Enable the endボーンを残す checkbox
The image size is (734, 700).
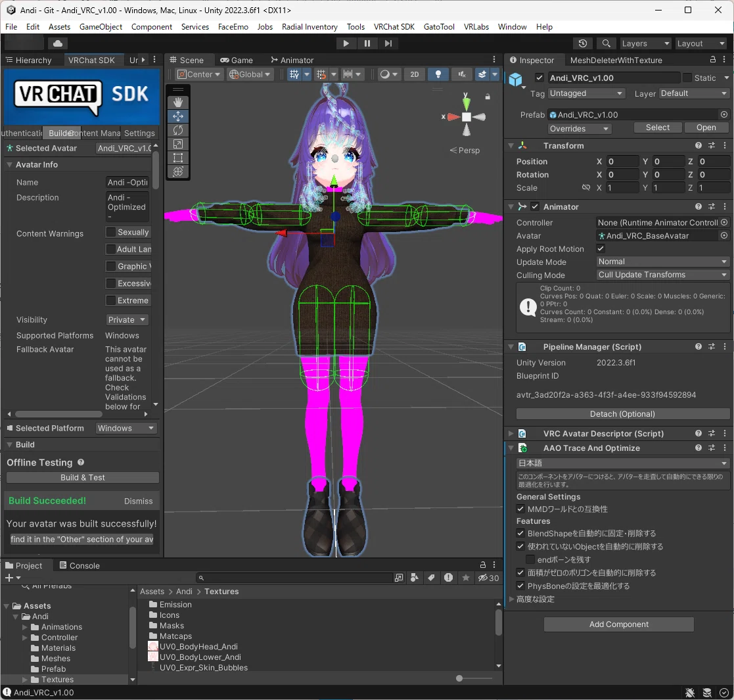coord(530,559)
